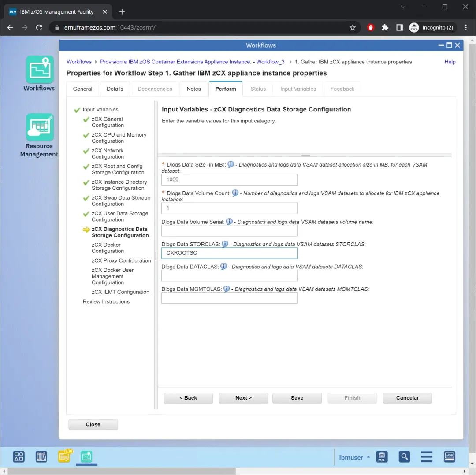This screenshot has height=475, width=476.
Task: Click the tab search chevron in Chrome
Action: coord(403,7)
